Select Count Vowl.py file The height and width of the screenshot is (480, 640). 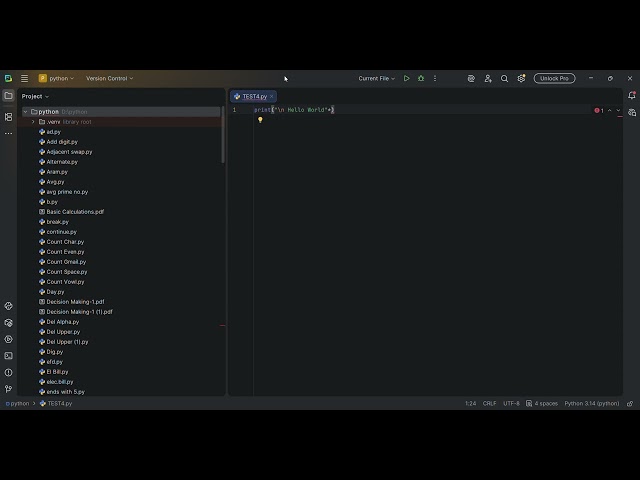(62, 282)
